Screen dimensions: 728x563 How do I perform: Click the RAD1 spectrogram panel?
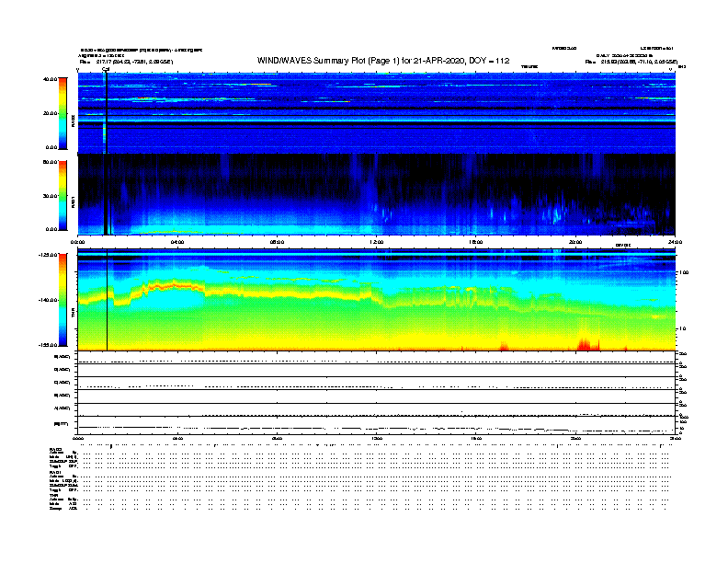pos(377,195)
